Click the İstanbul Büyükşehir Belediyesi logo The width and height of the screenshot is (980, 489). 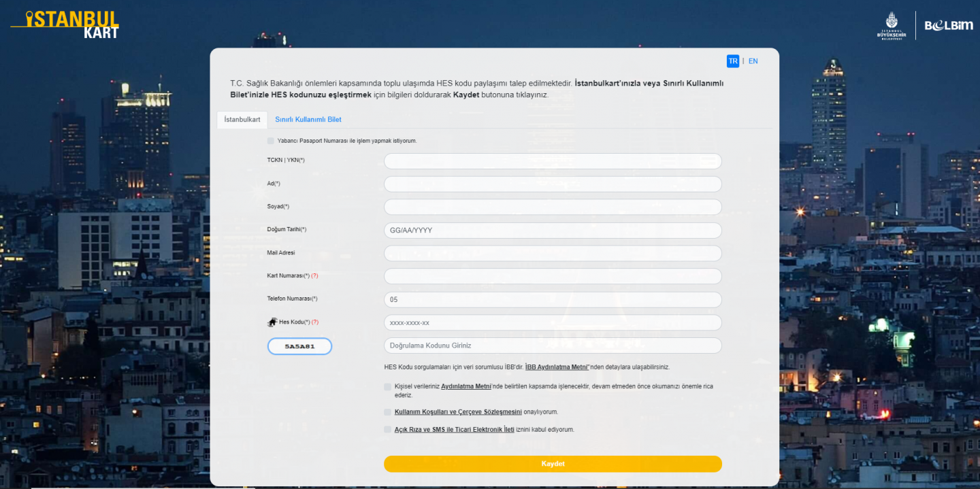point(891,26)
